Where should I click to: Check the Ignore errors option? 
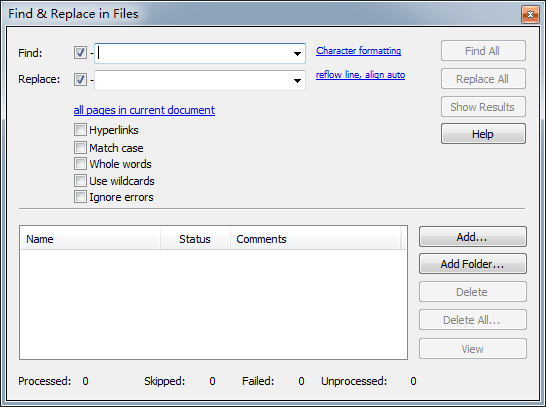[80, 197]
